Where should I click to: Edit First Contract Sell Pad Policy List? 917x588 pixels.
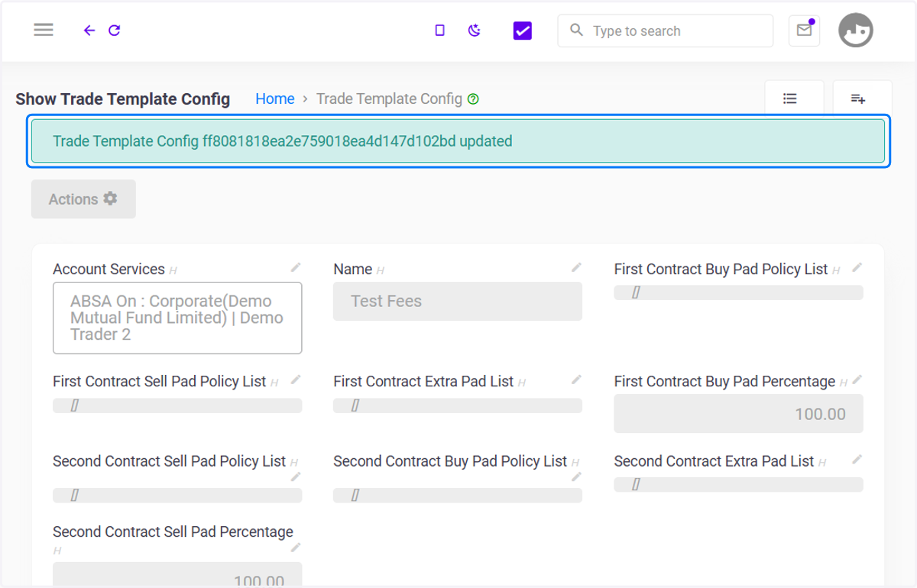296,380
